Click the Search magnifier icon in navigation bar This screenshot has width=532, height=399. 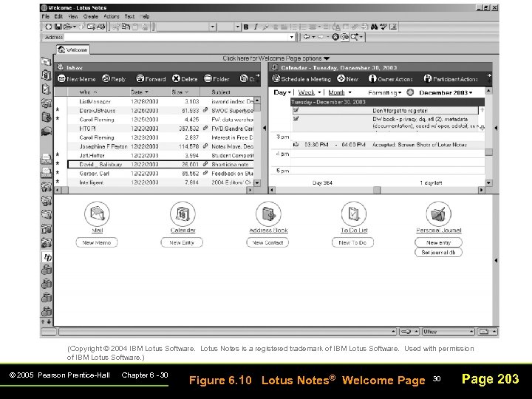click(x=355, y=37)
